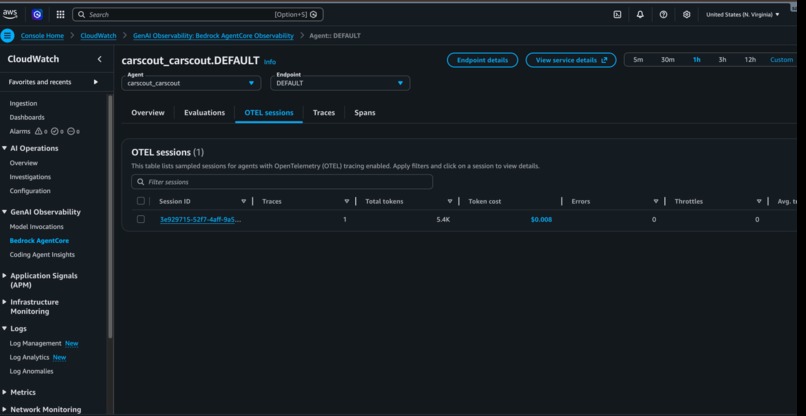
Task: Open session 3e929715-52f7-4aff link
Action: tap(200, 220)
